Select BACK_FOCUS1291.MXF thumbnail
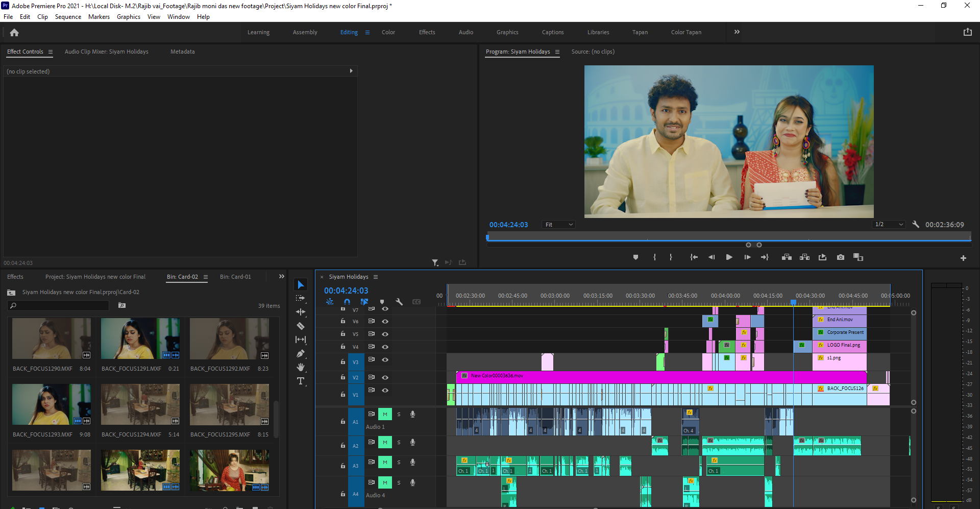This screenshot has width=980, height=509. coord(140,338)
